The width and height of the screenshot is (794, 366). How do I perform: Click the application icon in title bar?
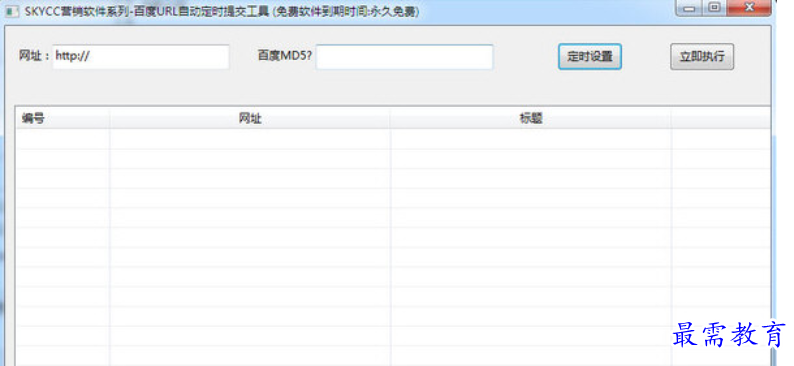11,12
